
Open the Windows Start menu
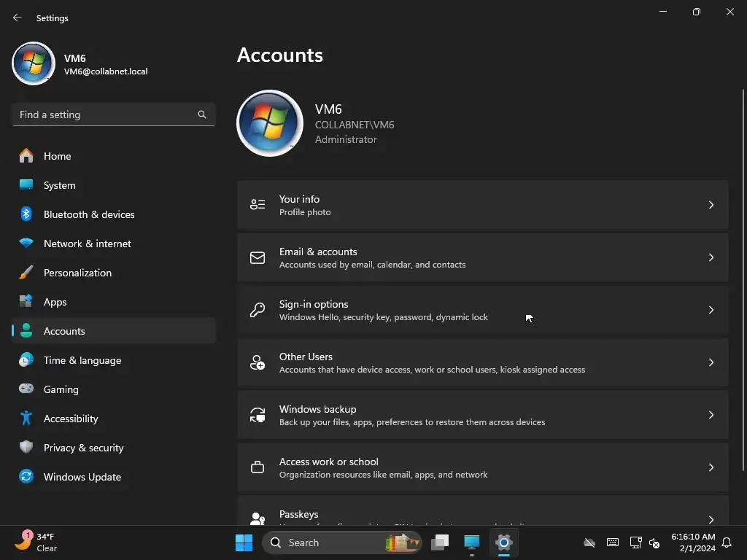pos(244,542)
